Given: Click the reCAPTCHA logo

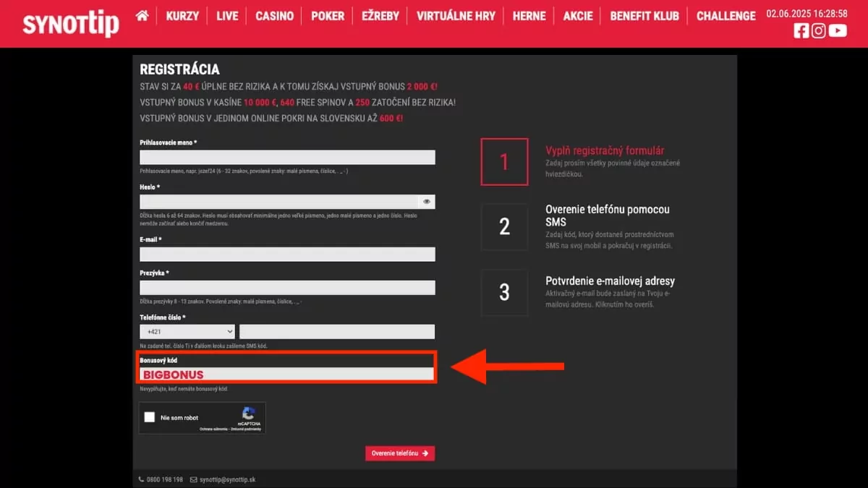Looking at the screenshot, I should [x=249, y=414].
